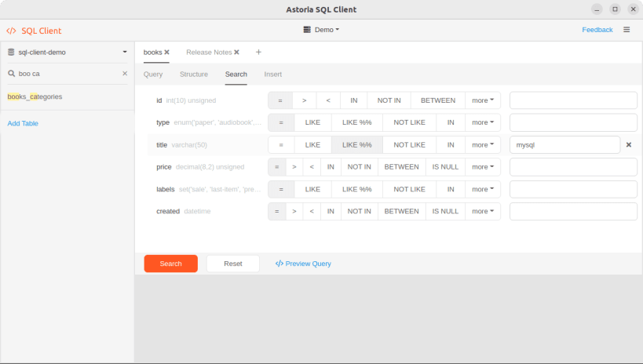Activate the books tab
Viewport: 643px width, 364px height.
152,52
